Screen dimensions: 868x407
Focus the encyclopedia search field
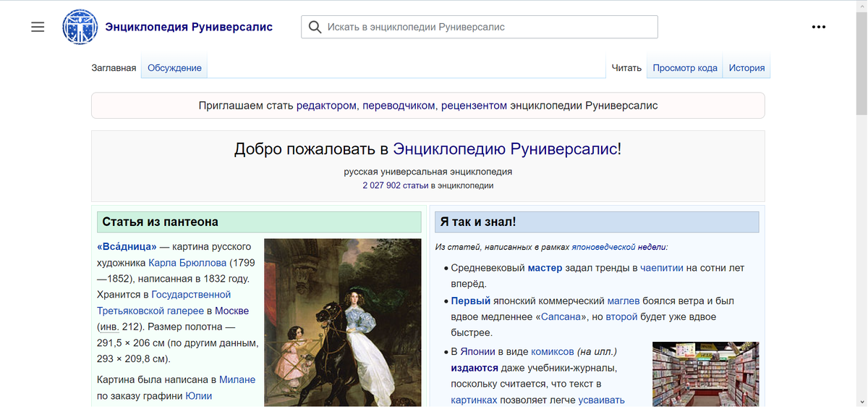[x=480, y=27]
